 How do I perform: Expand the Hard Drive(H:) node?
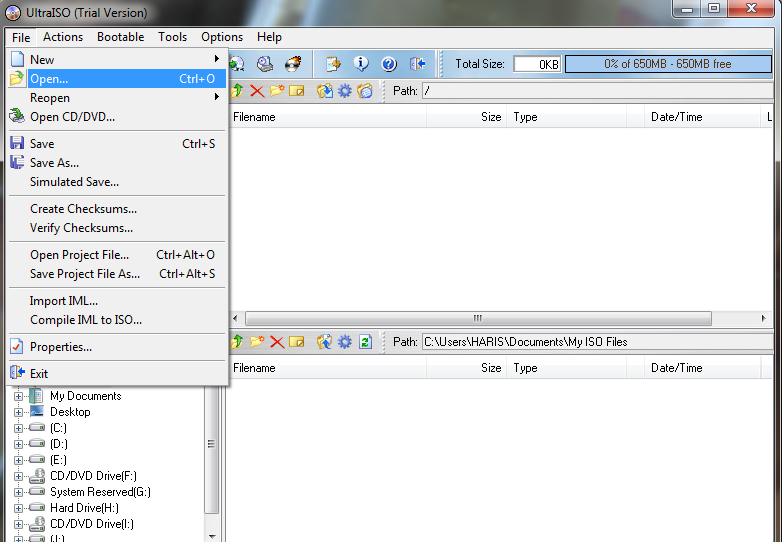coord(18,508)
